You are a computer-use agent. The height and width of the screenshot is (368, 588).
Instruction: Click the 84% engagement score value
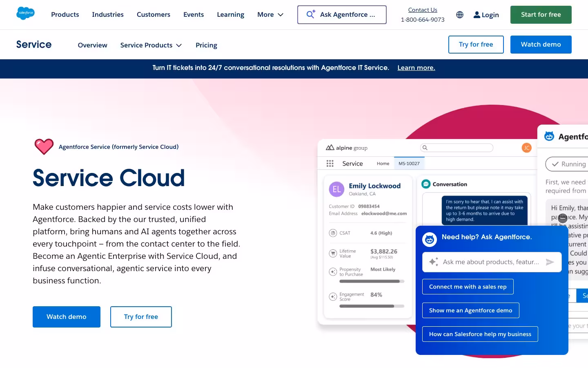[x=376, y=295]
